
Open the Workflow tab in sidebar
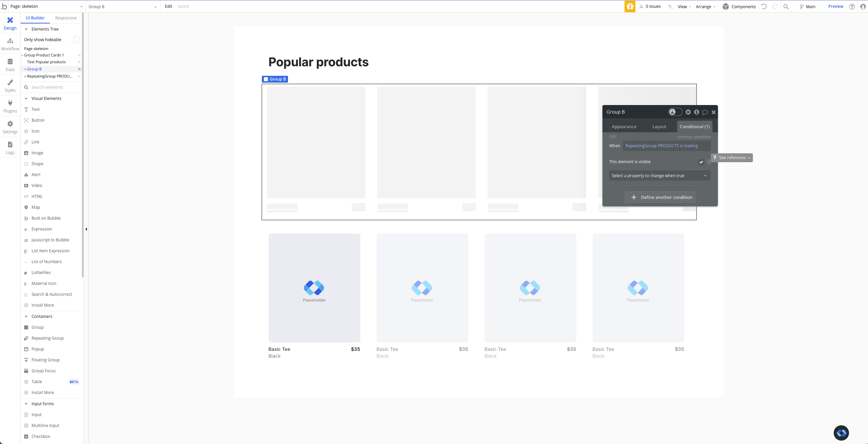coord(10,44)
